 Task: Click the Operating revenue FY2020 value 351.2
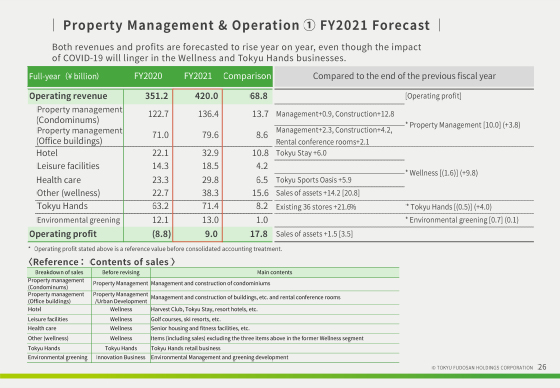click(x=156, y=96)
